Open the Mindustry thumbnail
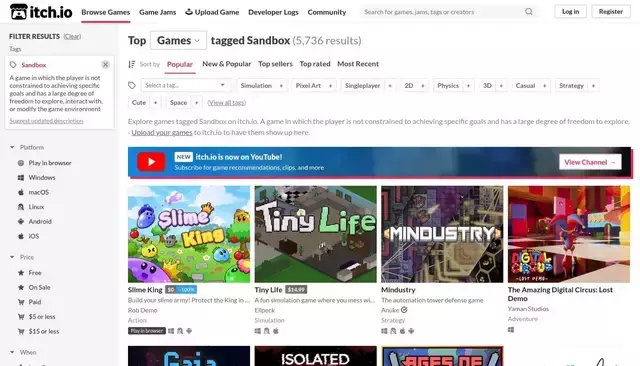 pyautogui.click(x=442, y=234)
